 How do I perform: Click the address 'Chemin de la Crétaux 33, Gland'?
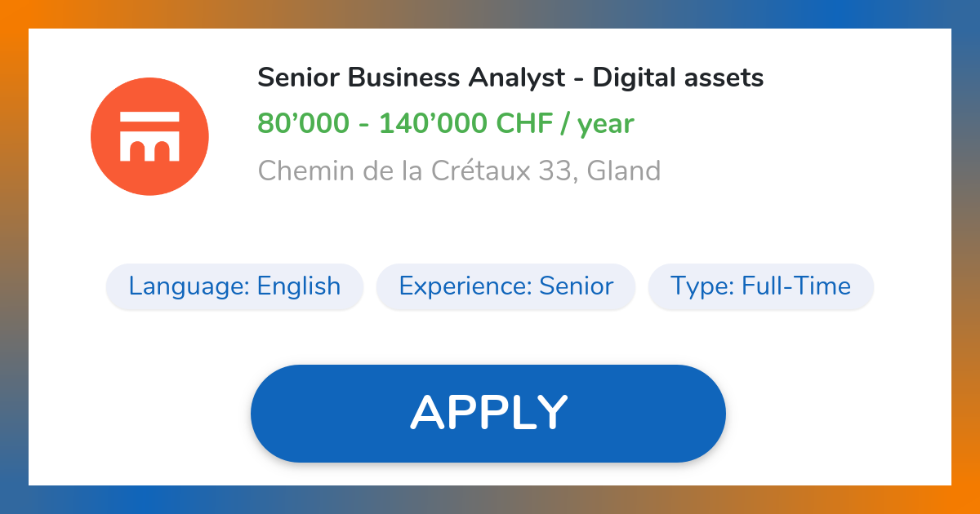coord(459,171)
